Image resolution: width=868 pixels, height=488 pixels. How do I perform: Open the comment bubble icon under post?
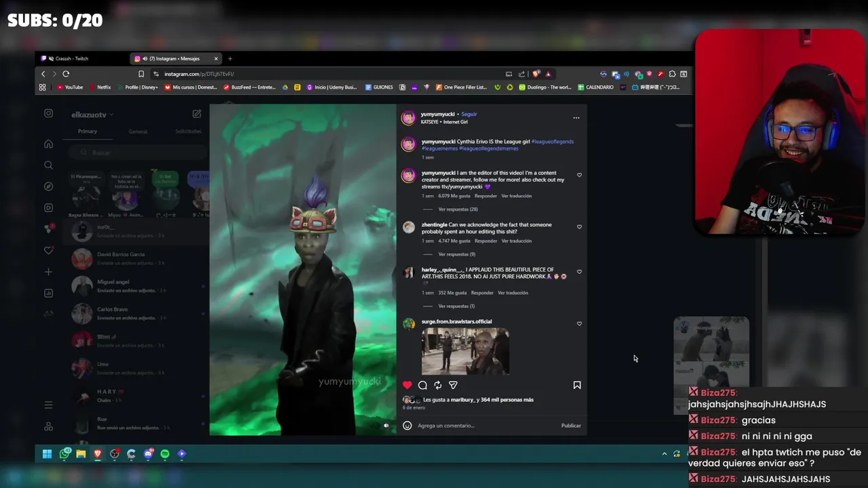[422, 385]
